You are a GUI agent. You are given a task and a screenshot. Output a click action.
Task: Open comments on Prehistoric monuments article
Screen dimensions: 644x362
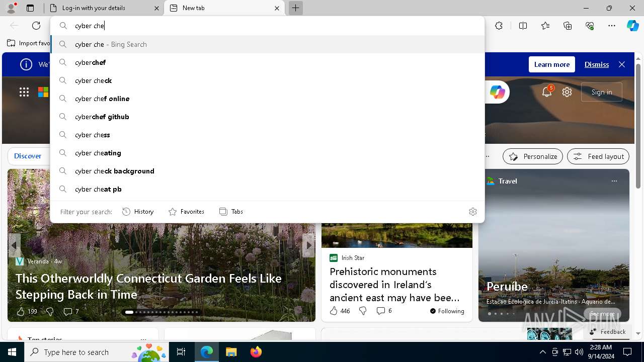point(384,311)
